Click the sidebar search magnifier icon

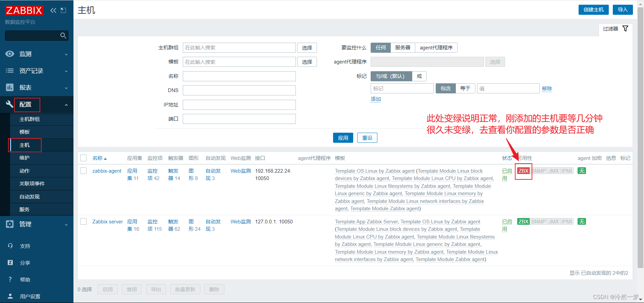63,36
